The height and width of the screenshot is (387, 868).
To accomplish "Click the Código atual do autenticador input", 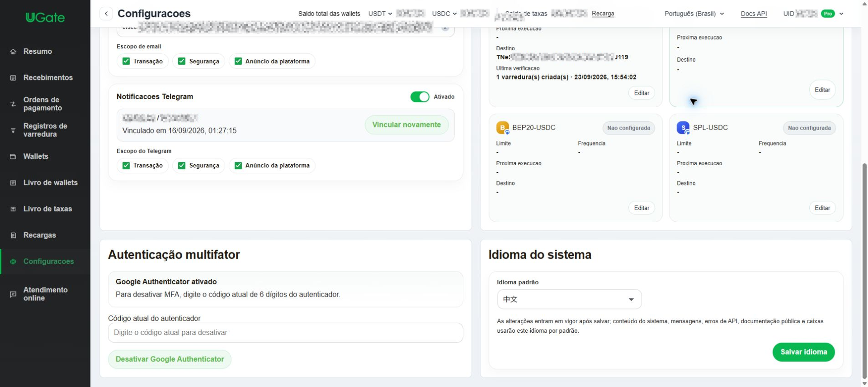I will pos(285,333).
